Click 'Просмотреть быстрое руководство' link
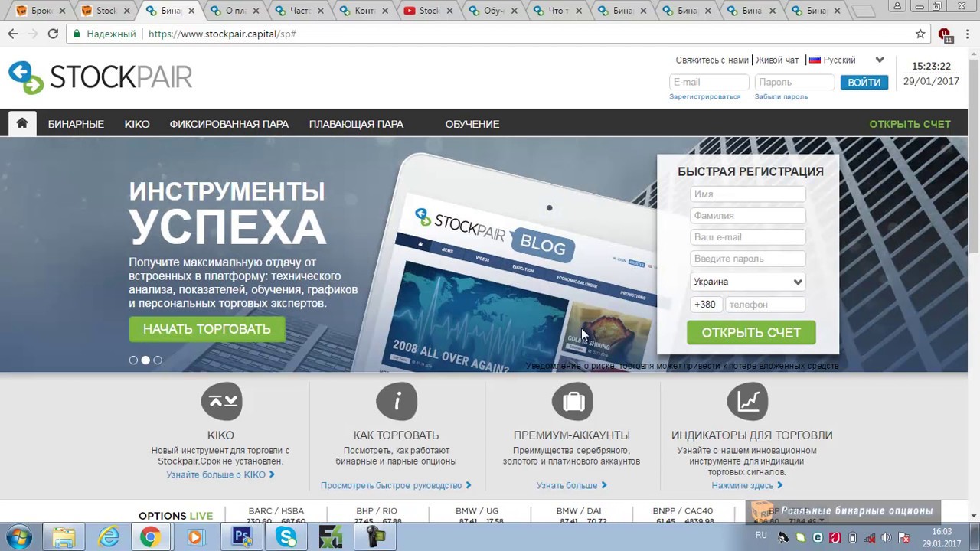The width and height of the screenshot is (980, 551). [x=396, y=485]
